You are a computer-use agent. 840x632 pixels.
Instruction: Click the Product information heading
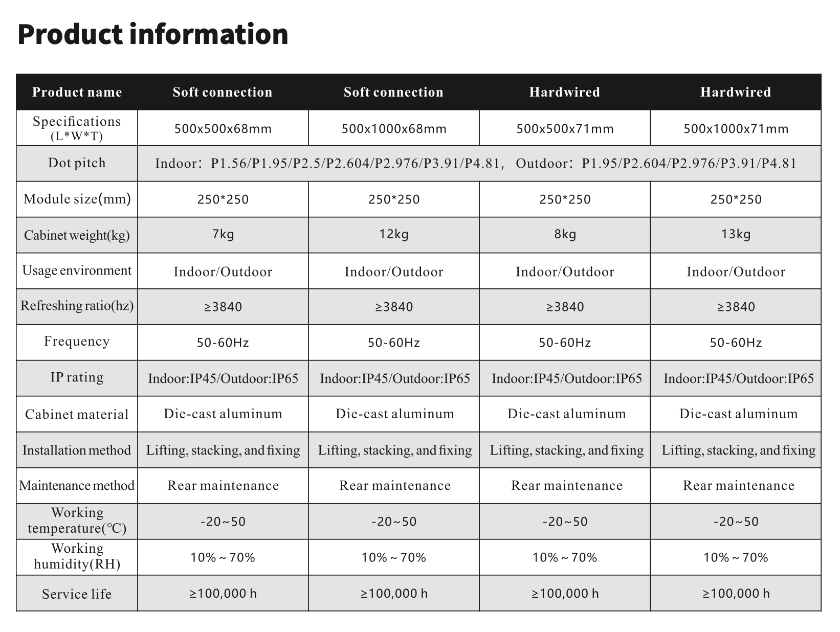tap(153, 34)
